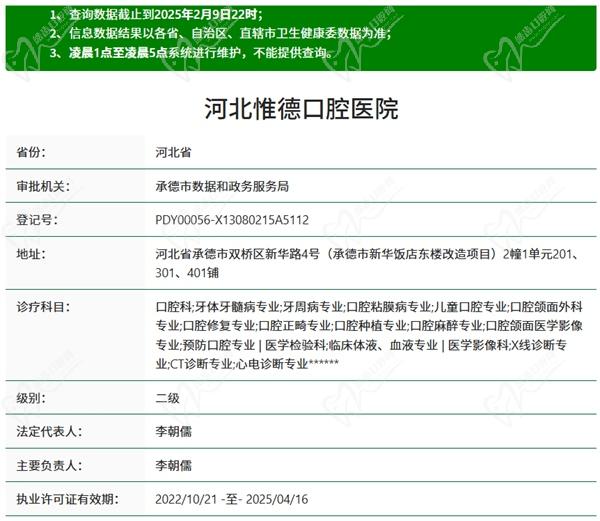Click notice line 凌晨1点至凌晨5点系统进行维护
The image size is (600, 521).
pos(192,53)
